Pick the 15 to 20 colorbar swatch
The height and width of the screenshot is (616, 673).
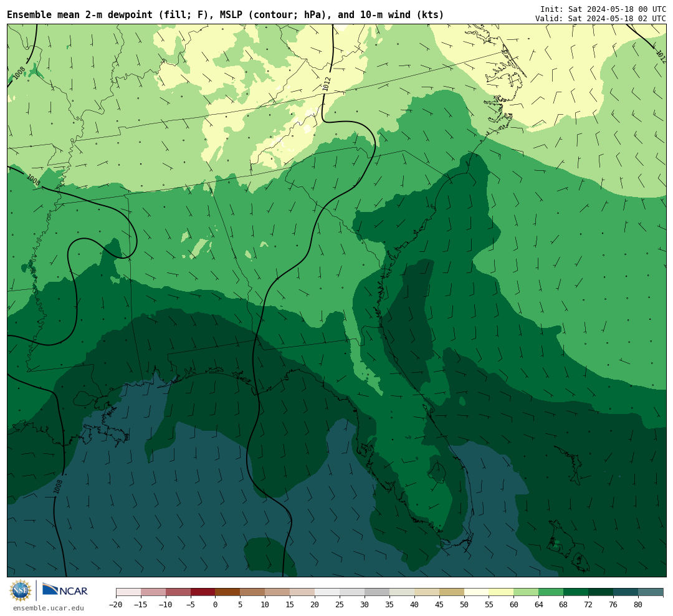click(x=302, y=592)
